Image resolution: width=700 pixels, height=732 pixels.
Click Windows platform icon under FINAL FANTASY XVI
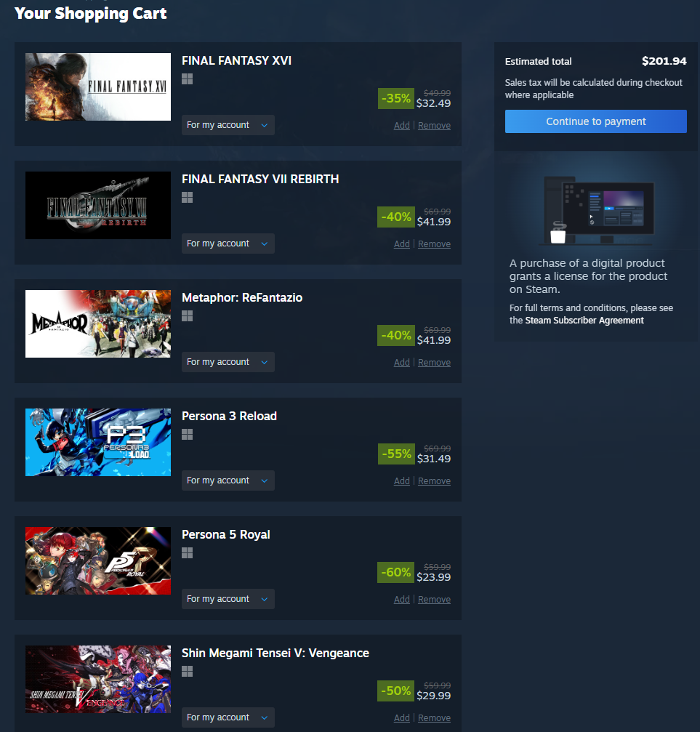188,79
